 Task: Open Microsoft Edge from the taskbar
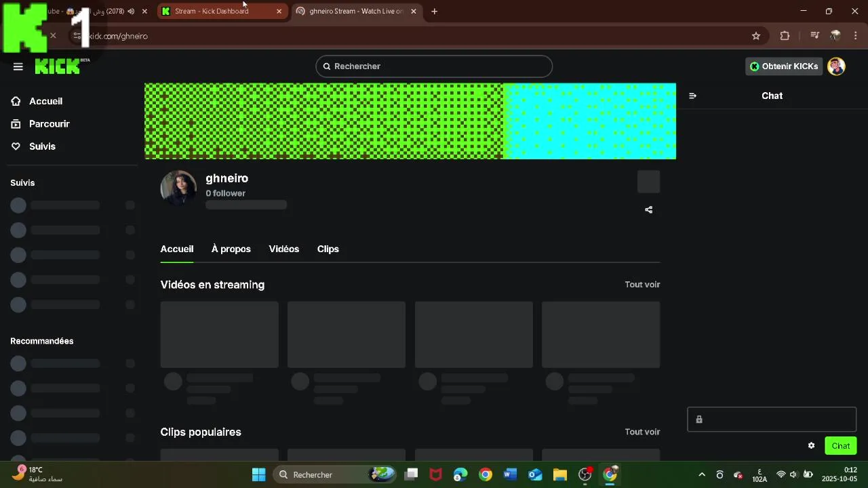pos(460,474)
